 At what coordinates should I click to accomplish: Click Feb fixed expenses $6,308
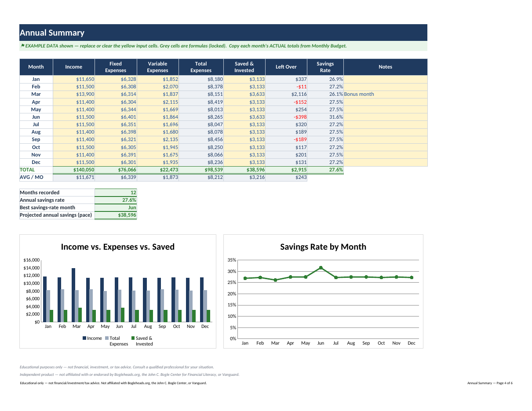tap(116, 87)
